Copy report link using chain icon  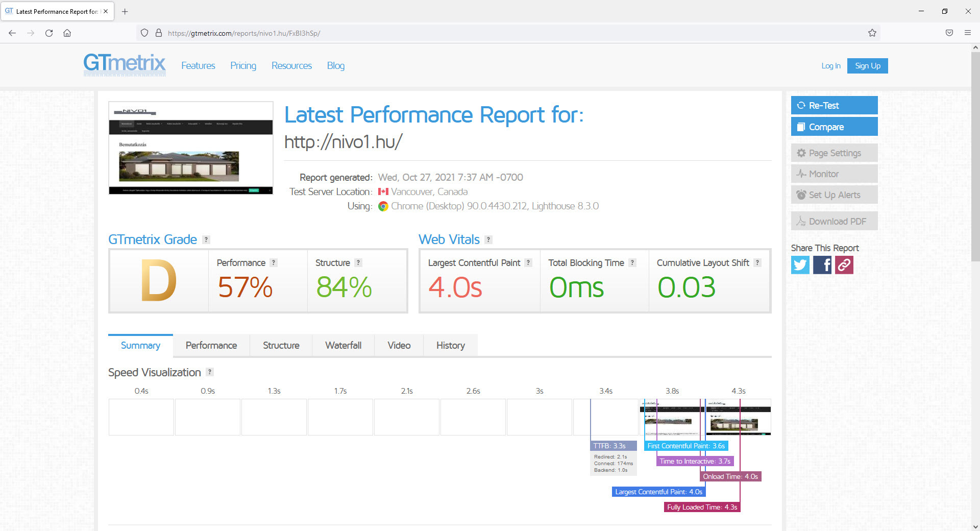coord(844,265)
